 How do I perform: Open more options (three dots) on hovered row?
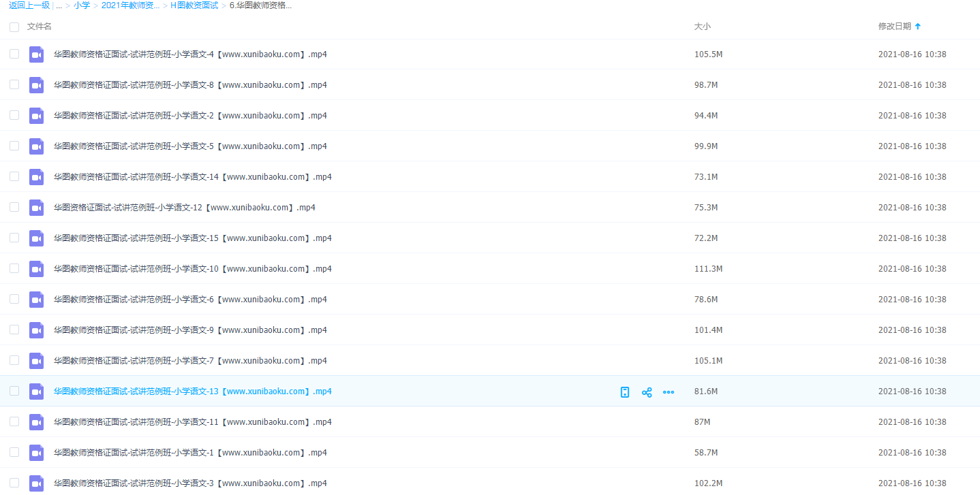pyautogui.click(x=669, y=392)
